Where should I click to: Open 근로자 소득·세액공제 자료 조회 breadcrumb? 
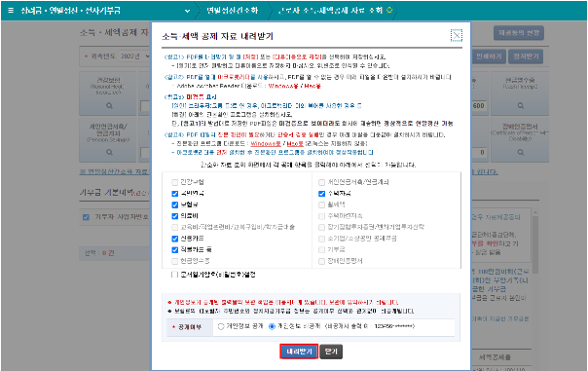(330, 10)
